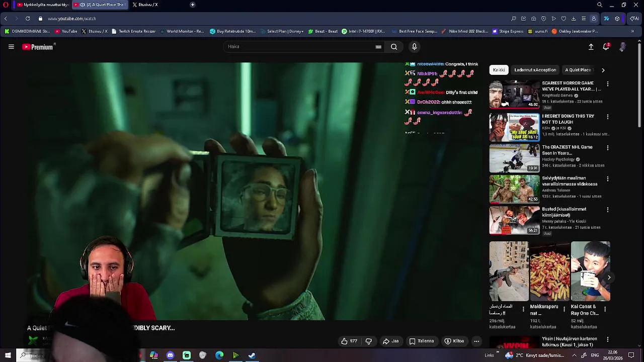The height and width of the screenshot is (362, 644).
Task: Open browser downloads icon
Action: [x=574, y=19]
